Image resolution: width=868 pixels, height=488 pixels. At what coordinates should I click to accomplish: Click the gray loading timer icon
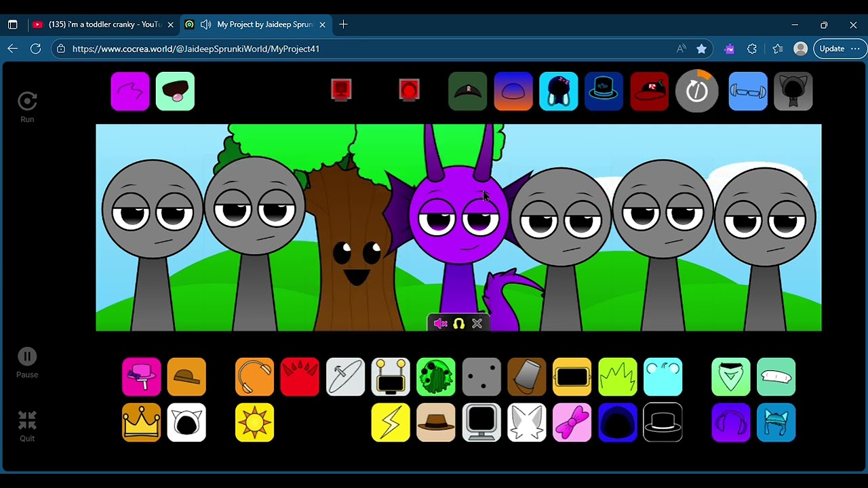[x=696, y=91]
